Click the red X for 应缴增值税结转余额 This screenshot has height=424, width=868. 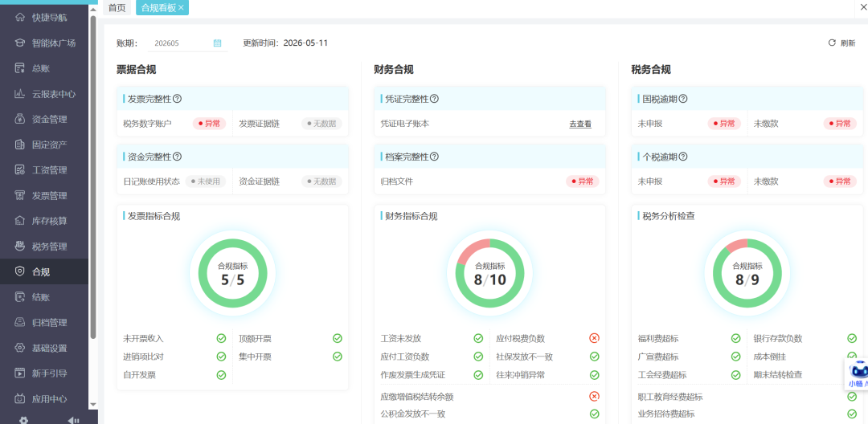pyautogui.click(x=594, y=397)
